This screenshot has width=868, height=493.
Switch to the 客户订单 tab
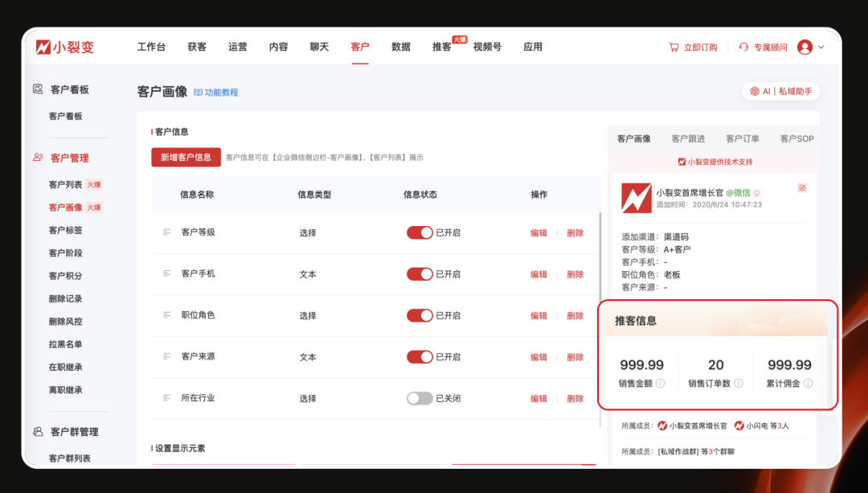tap(743, 138)
